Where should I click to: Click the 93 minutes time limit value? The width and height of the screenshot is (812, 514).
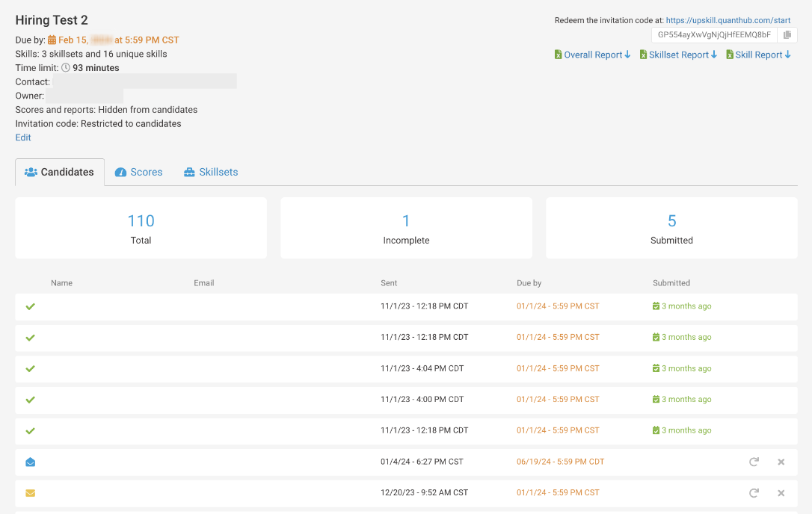96,68
